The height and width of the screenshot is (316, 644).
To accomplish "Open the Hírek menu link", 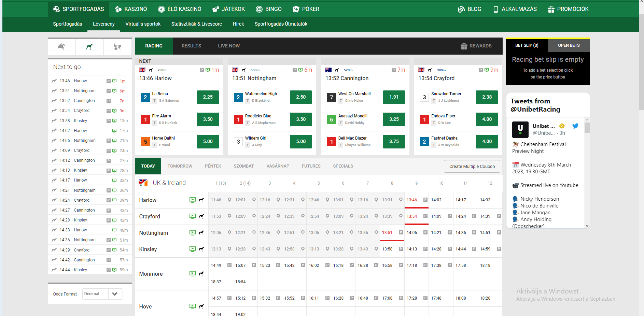I will tap(238, 24).
